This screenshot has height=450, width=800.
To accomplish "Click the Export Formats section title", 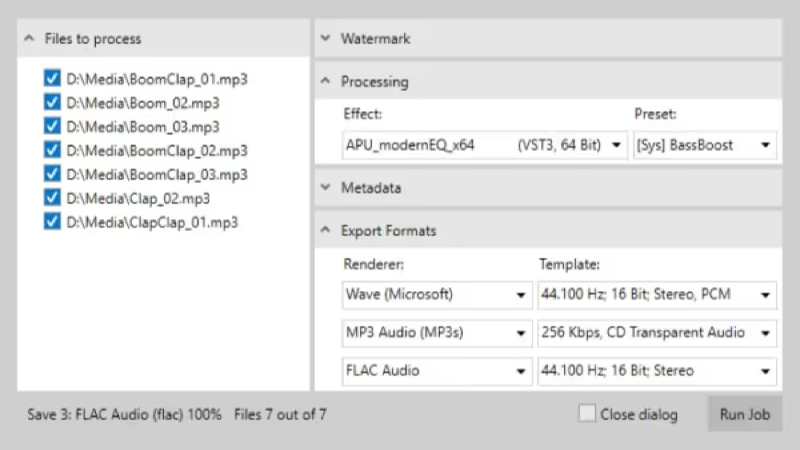I will (x=388, y=231).
